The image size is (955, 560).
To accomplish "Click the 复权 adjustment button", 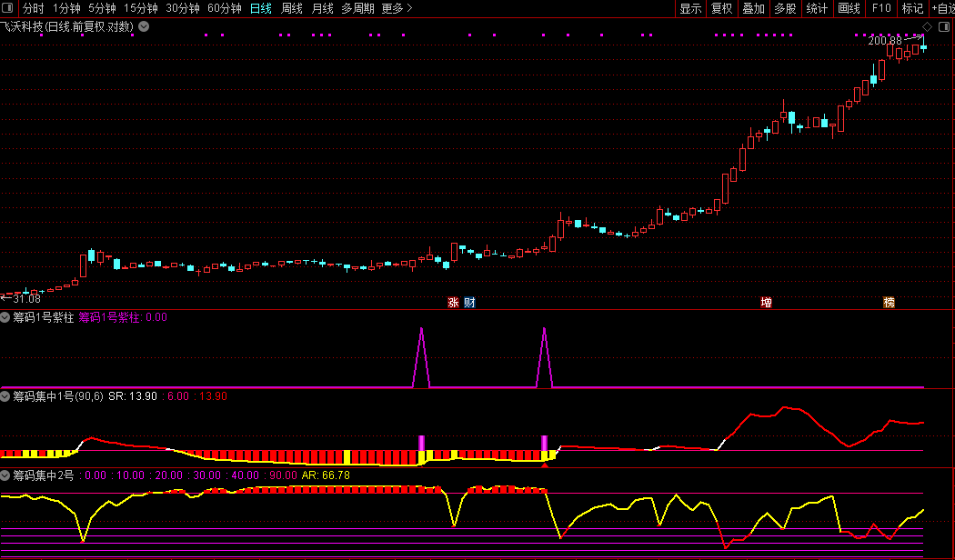I will (721, 9).
